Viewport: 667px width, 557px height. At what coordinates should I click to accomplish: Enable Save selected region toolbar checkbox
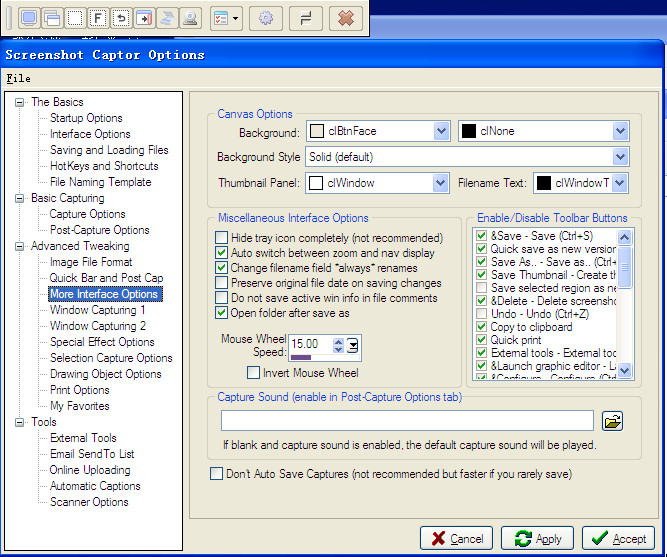(482, 288)
